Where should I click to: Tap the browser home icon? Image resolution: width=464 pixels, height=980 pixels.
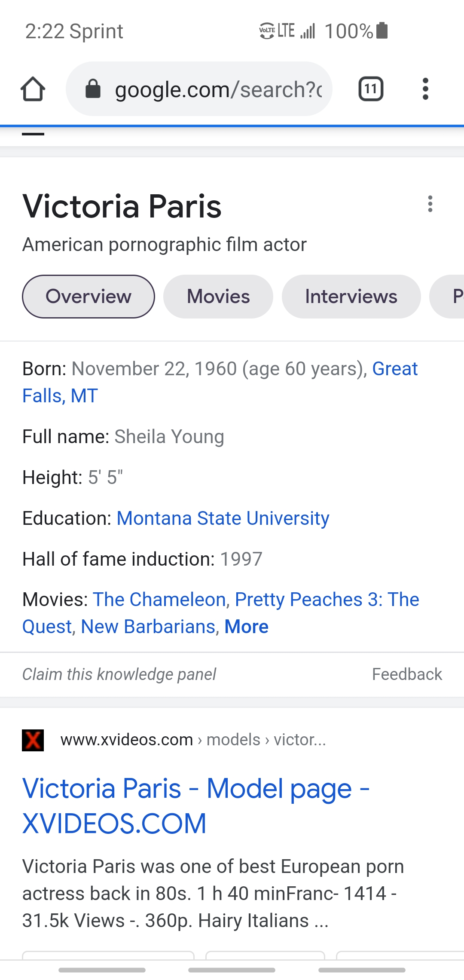tap(33, 89)
